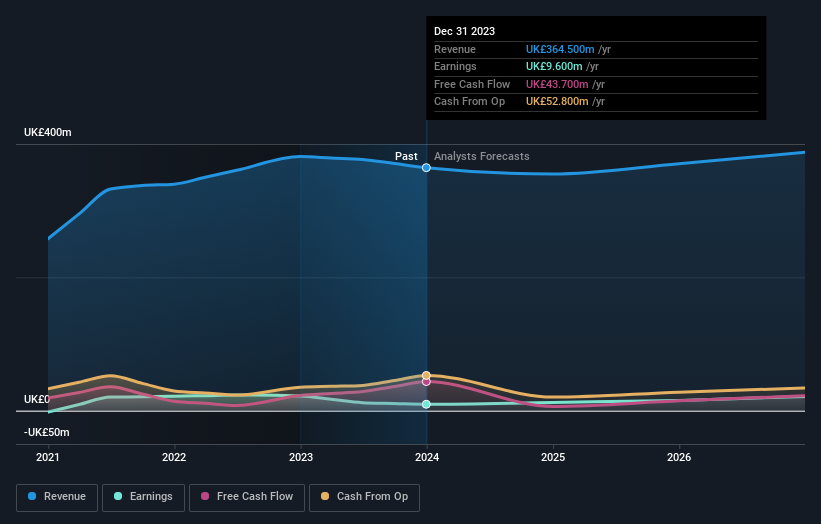Select the blue Revenue data point at 2024

(x=426, y=168)
